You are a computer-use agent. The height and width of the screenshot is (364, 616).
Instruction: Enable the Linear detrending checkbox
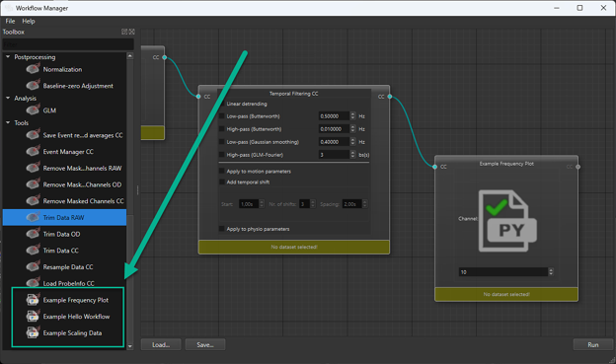[x=222, y=104]
